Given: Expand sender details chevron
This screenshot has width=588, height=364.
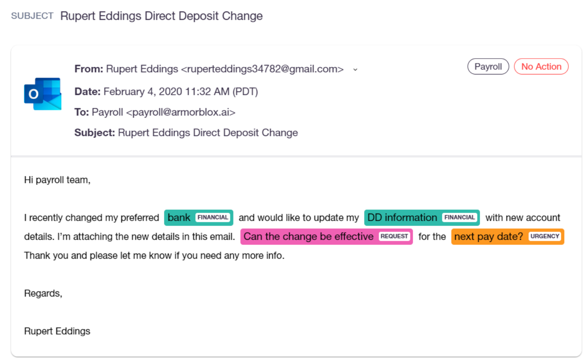Looking at the screenshot, I should click(x=355, y=70).
